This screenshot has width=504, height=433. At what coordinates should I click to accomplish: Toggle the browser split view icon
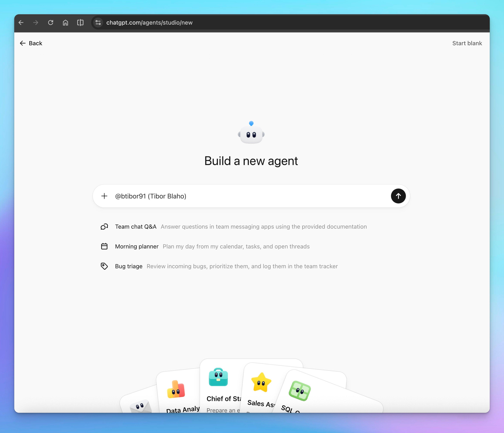(x=80, y=23)
